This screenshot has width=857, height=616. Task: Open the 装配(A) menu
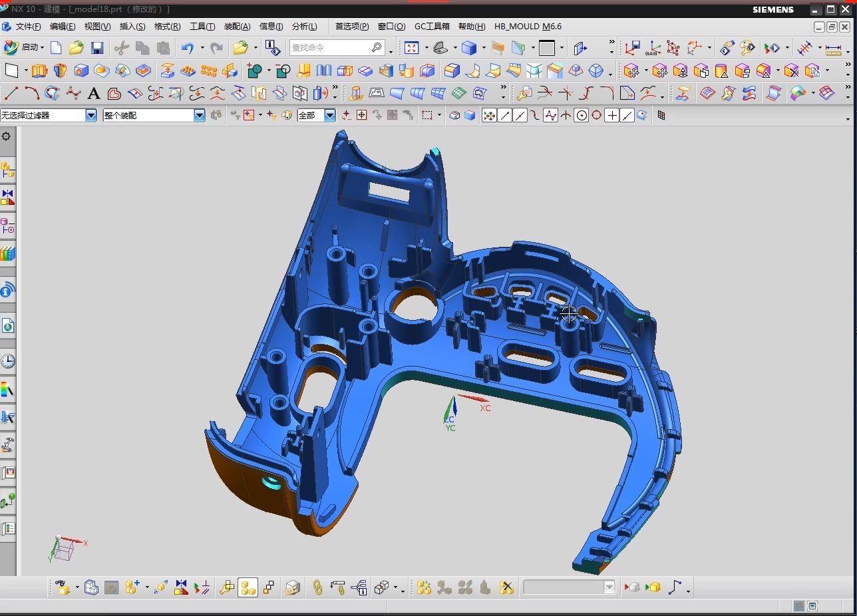237,27
